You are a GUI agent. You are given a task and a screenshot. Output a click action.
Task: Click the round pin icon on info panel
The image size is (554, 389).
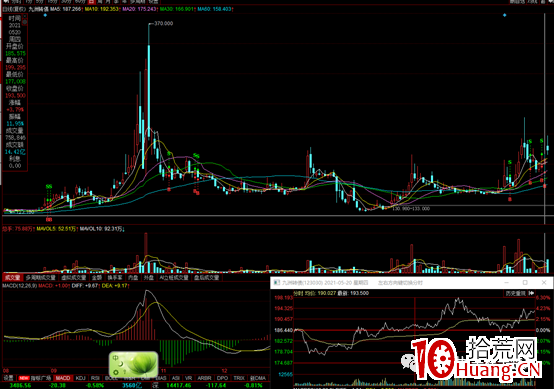[24, 22]
